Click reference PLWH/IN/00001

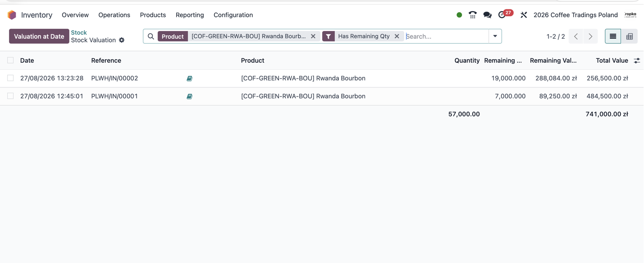115,96
